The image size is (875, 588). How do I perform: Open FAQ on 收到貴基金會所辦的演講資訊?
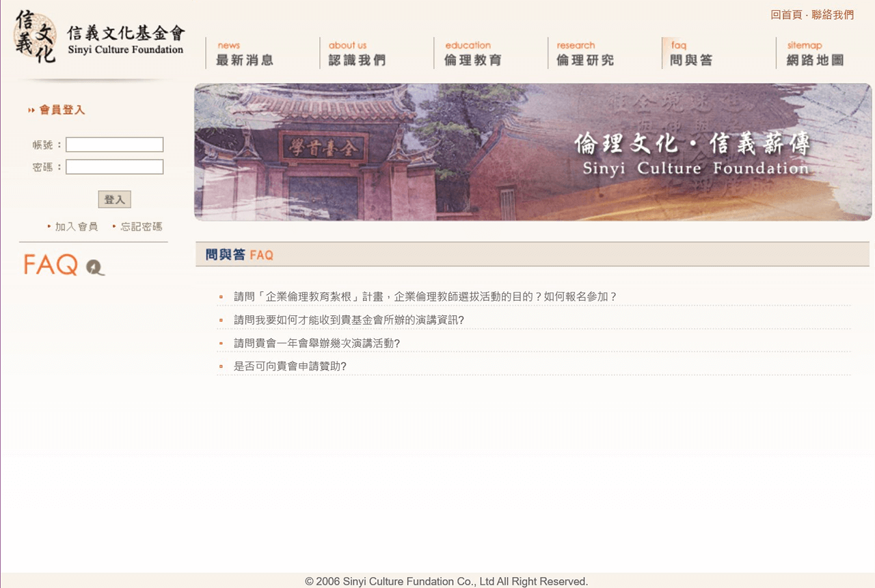[x=349, y=319]
